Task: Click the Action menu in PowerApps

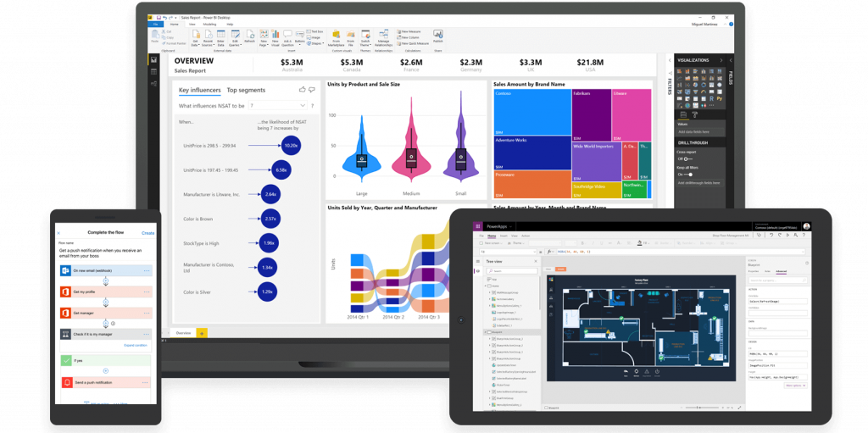Action: coord(526,236)
